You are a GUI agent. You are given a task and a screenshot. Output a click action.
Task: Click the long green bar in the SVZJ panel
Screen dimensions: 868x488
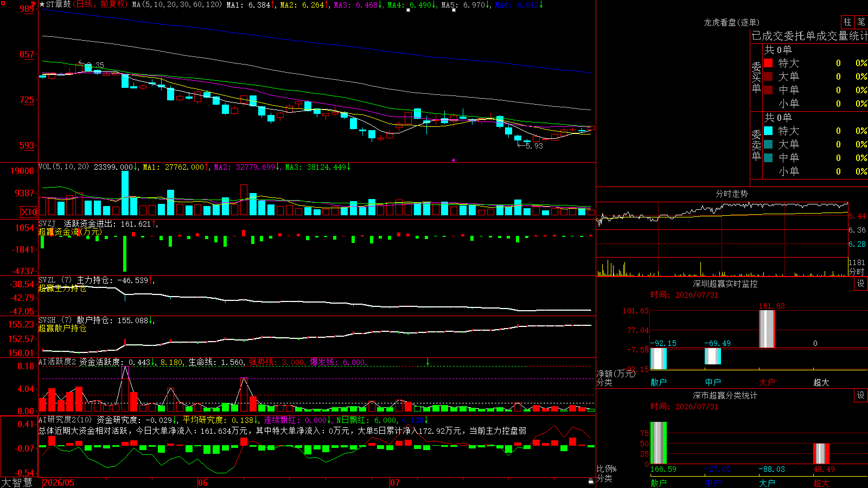tap(125, 253)
